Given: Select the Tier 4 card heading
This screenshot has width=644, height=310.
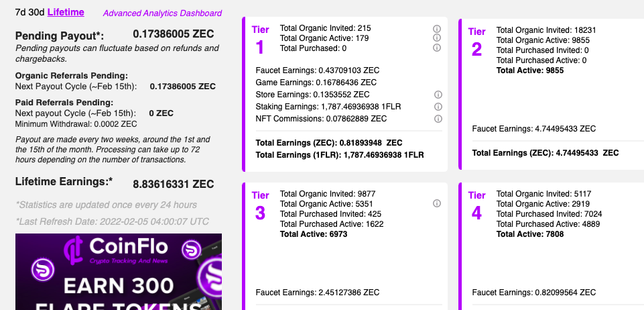Looking at the screenshot, I should point(476,206).
